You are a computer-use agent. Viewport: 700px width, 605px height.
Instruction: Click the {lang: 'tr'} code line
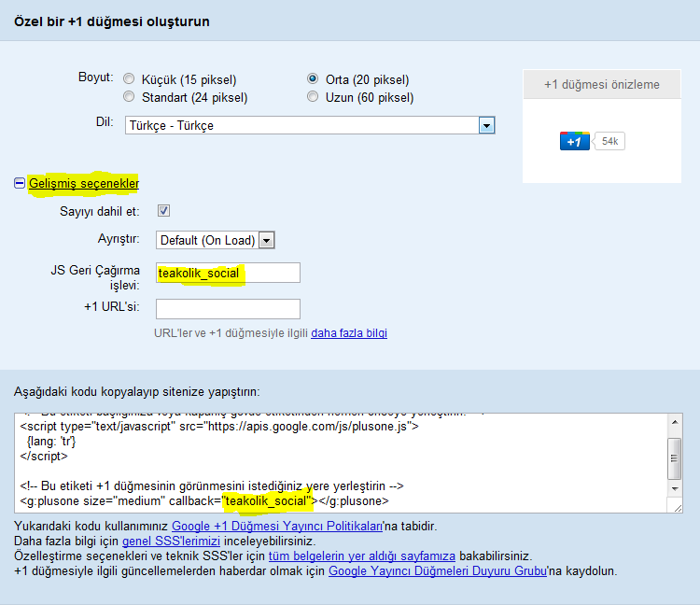pyautogui.click(x=51, y=442)
